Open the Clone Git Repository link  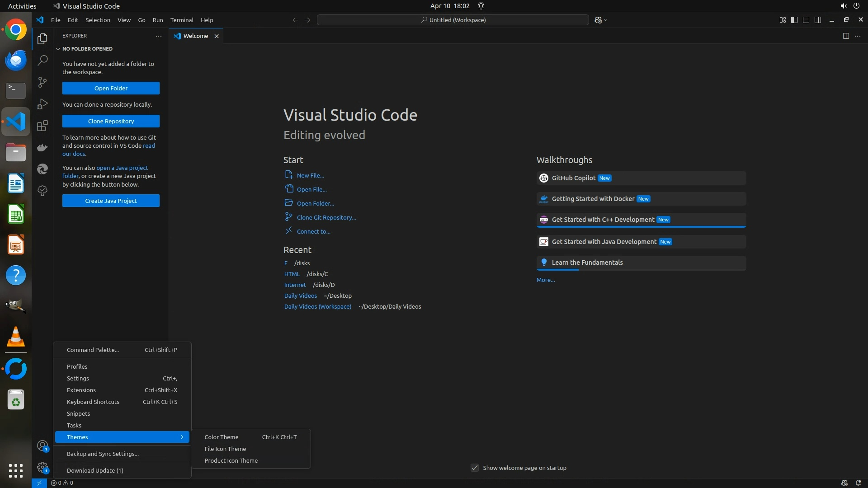(326, 217)
